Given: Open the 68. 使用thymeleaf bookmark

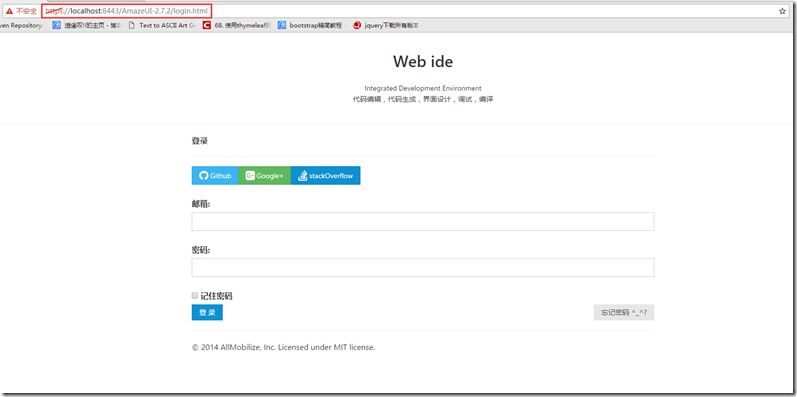Looking at the screenshot, I should pyautogui.click(x=236, y=25).
